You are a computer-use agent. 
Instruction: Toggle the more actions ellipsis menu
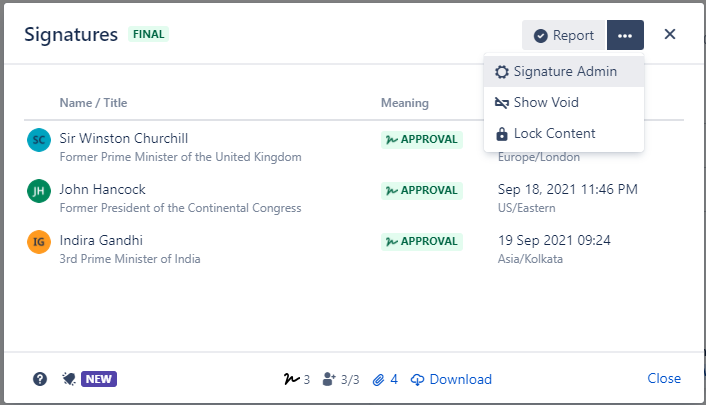click(x=625, y=35)
